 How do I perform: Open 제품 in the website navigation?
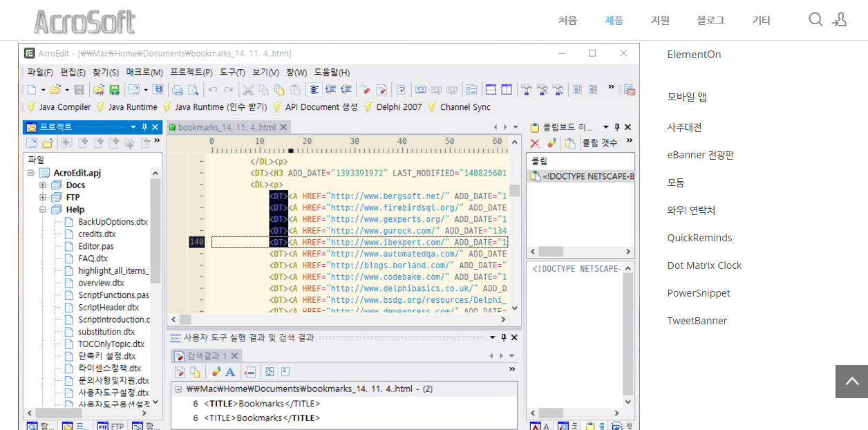click(x=614, y=20)
